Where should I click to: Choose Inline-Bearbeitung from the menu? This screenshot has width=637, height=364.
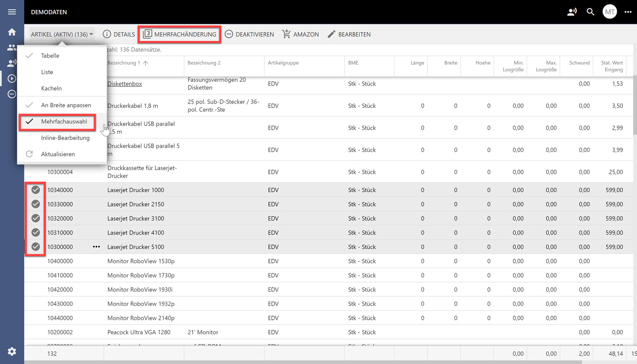click(x=65, y=138)
